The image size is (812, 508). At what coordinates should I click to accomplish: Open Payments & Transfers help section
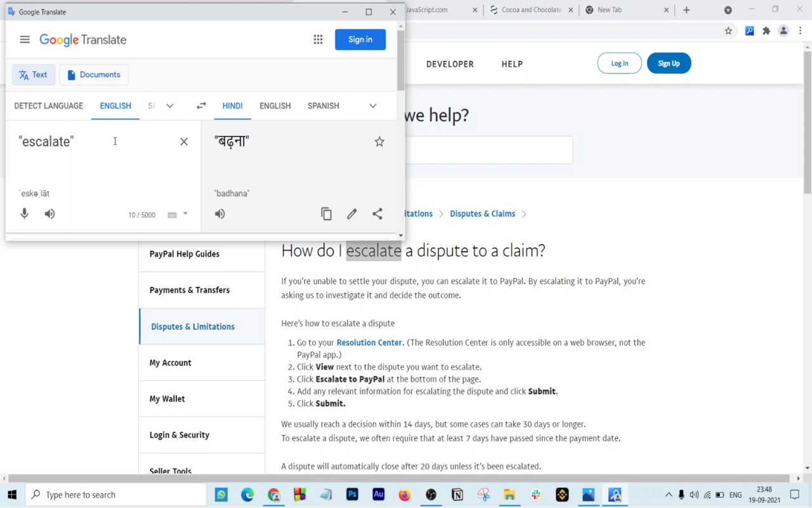coord(202,290)
